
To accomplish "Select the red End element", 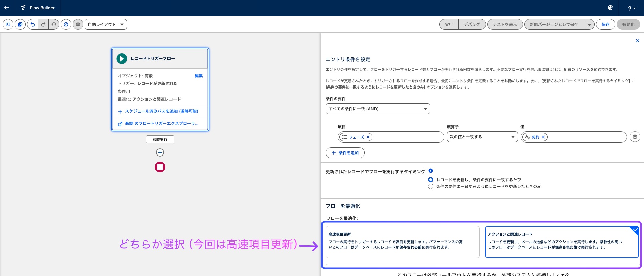I will [160, 167].
